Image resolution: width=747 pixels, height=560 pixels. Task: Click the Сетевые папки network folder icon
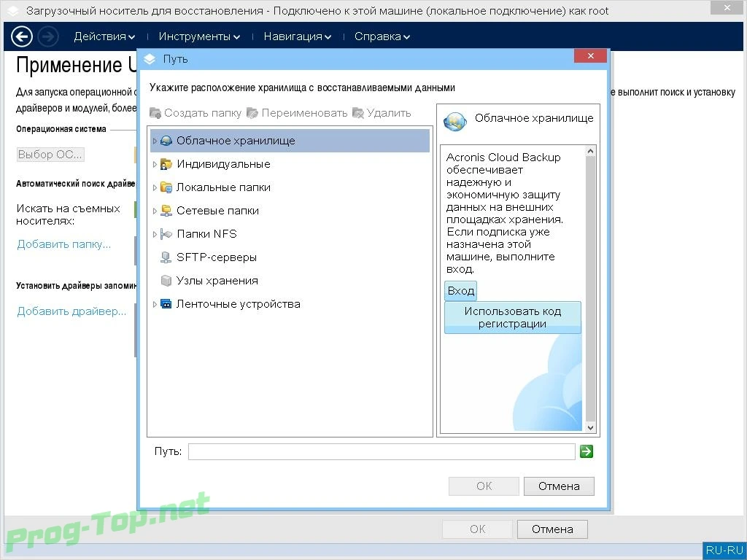pos(166,211)
